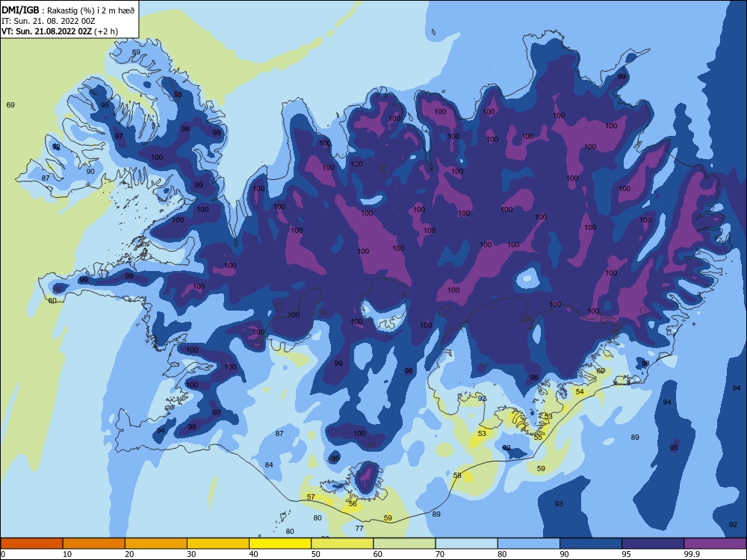This screenshot has width=747, height=560.
Task: Click the pale yellow 50–60 legend swatch
Action: click(342, 544)
